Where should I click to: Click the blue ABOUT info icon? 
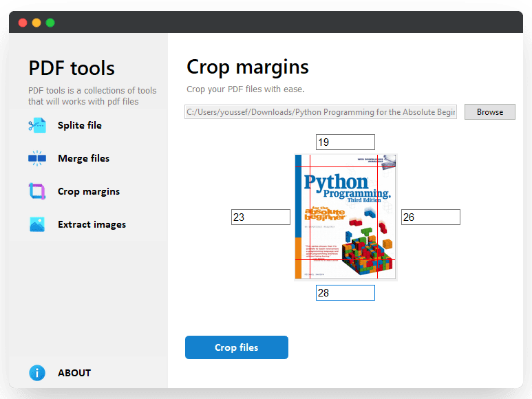click(x=37, y=373)
